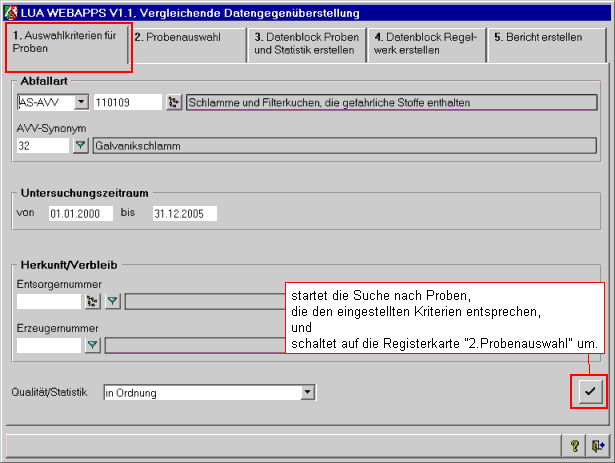Image resolution: width=615 pixels, height=463 pixels.
Task: Click the 'bis' date field 31.12.2005
Action: (184, 213)
